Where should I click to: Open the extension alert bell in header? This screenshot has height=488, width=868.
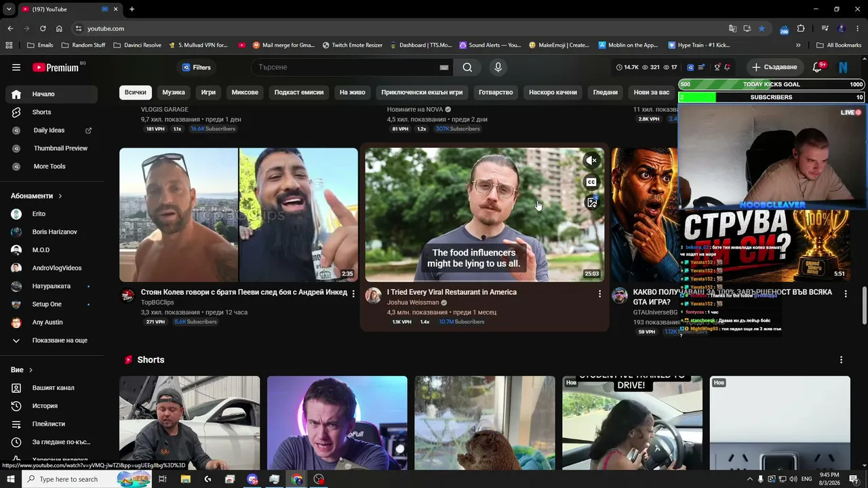[x=727, y=67]
